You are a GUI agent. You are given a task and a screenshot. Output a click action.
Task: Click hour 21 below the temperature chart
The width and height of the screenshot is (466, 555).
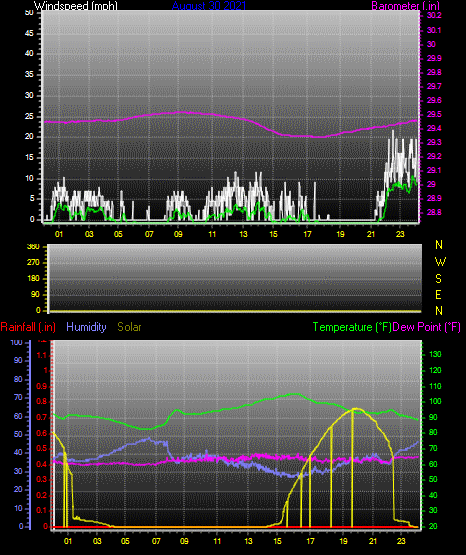pyautogui.click(x=373, y=541)
